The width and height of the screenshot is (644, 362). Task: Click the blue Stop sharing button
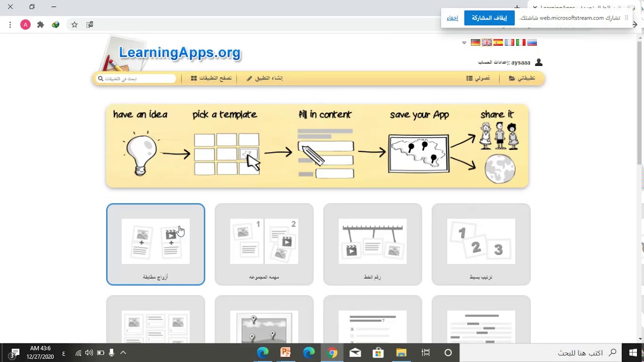coord(489,18)
